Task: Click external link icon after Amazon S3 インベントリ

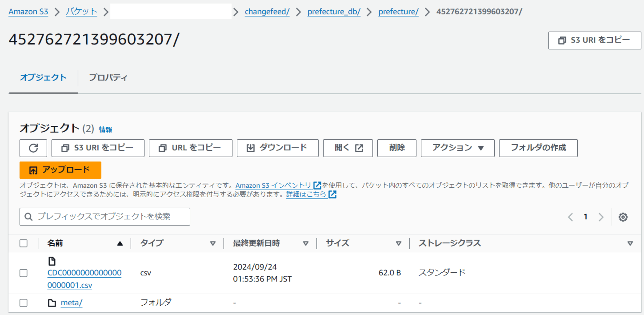Action: 317,185
